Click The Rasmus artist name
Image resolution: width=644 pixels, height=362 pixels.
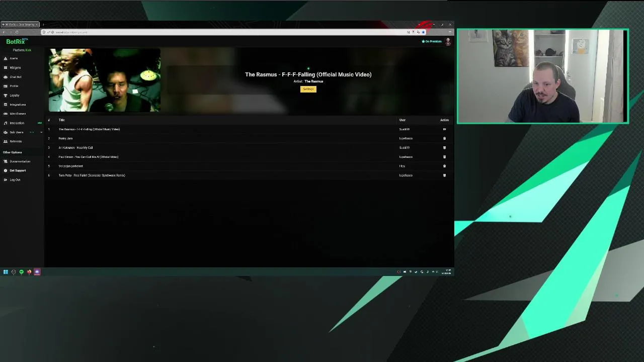tap(313, 81)
